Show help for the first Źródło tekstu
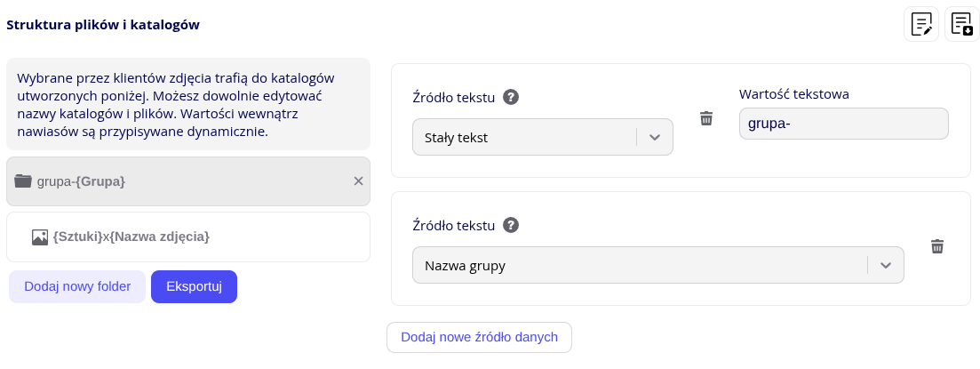Image resolution: width=980 pixels, height=369 pixels. 510,97
